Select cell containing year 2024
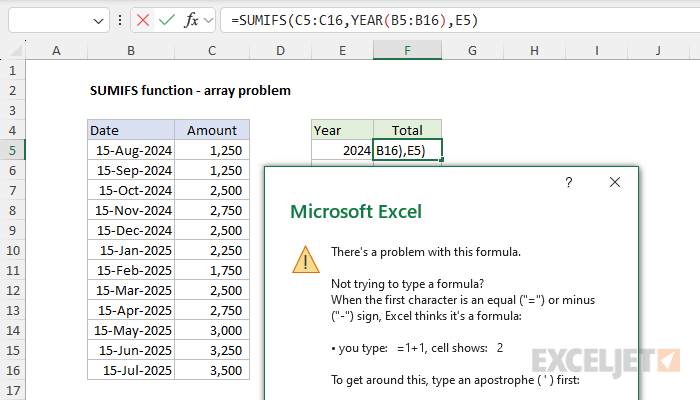Viewport: 700px width, 400px height. click(x=342, y=150)
